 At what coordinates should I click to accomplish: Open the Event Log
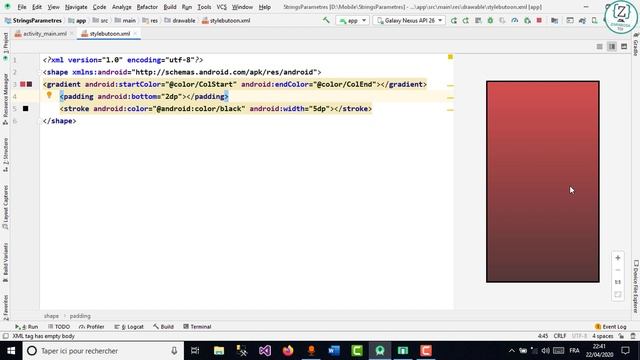(611, 327)
